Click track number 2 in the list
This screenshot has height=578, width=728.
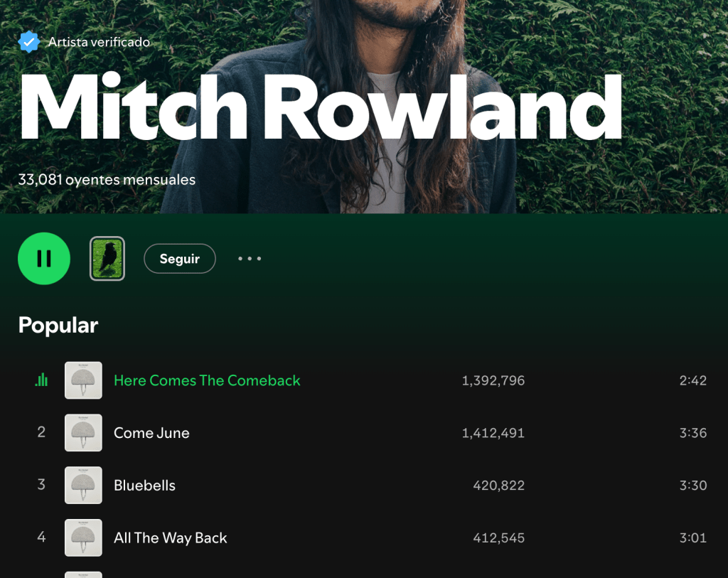[41, 432]
